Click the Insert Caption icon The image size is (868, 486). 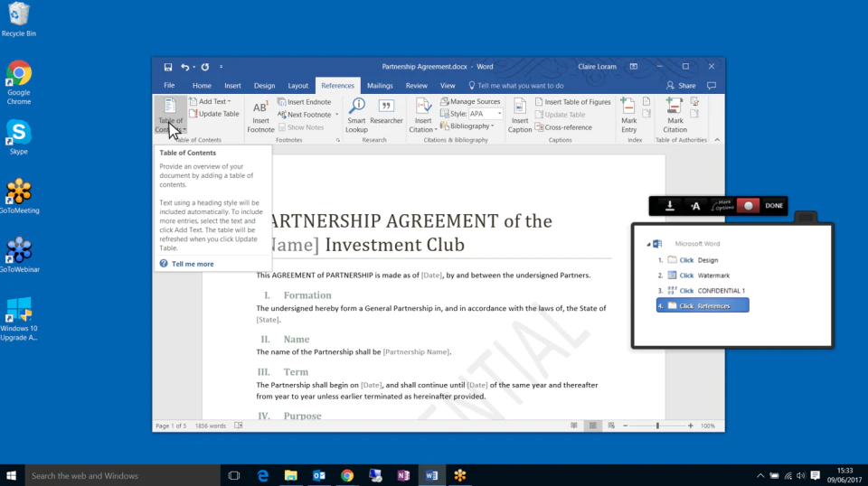click(519, 116)
